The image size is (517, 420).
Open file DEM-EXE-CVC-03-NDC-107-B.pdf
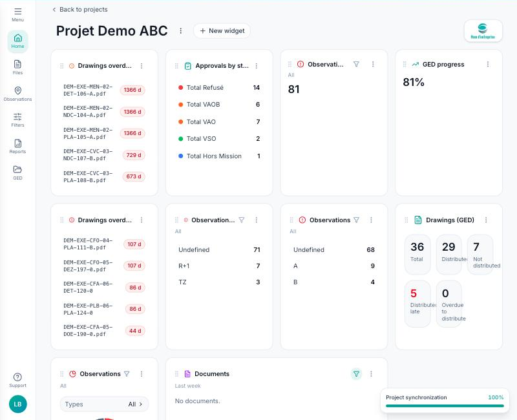click(x=88, y=155)
